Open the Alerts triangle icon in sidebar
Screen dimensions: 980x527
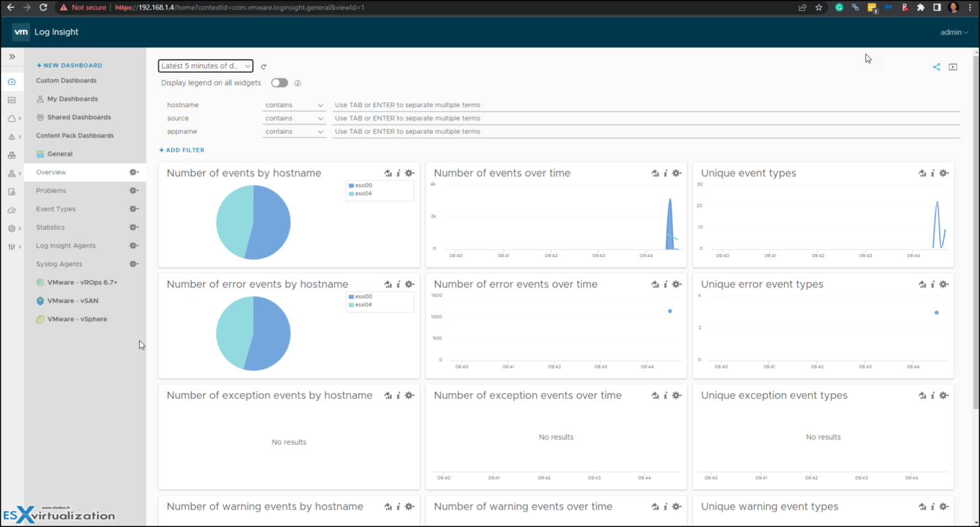tap(12, 135)
